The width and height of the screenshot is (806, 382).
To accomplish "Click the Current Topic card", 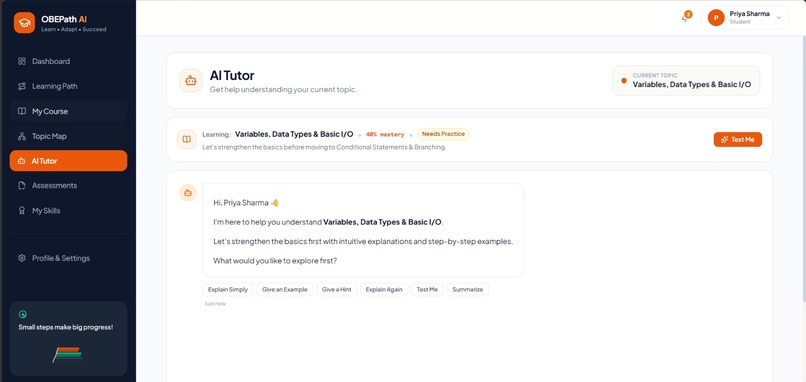I will pyautogui.click(x=686, y=81).
